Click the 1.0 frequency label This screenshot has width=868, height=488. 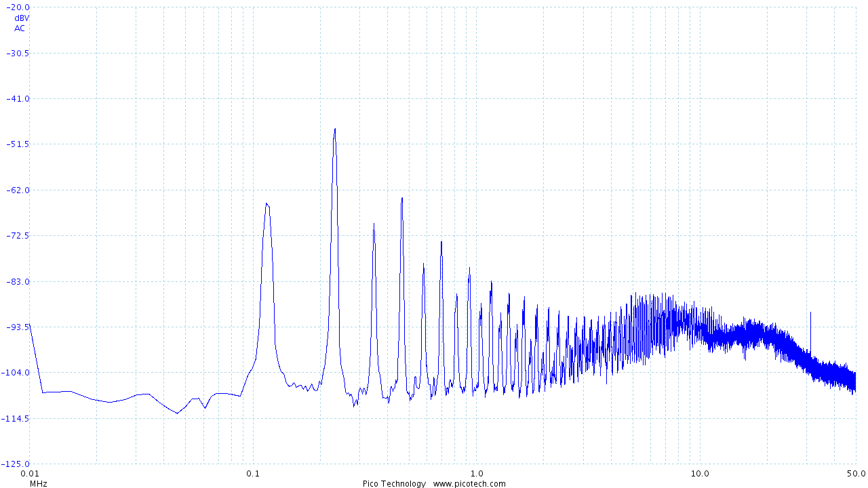477,472
